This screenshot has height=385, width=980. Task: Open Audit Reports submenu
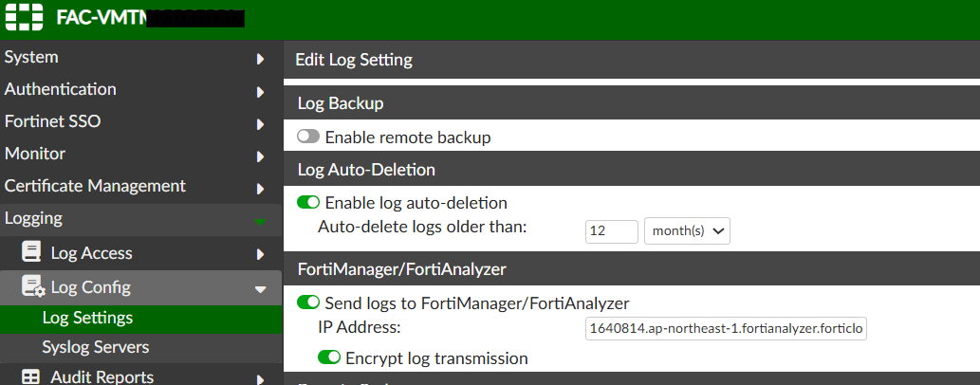(140, 375)
